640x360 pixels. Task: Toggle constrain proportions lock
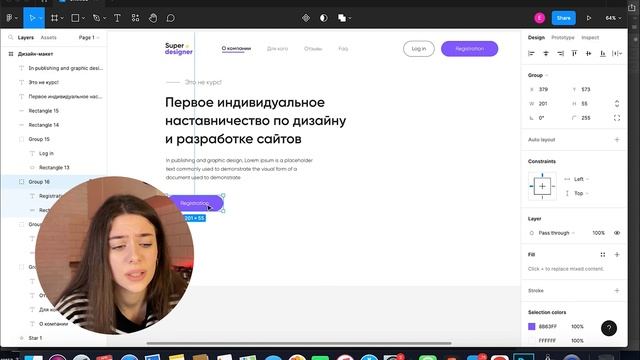point(617,104)
